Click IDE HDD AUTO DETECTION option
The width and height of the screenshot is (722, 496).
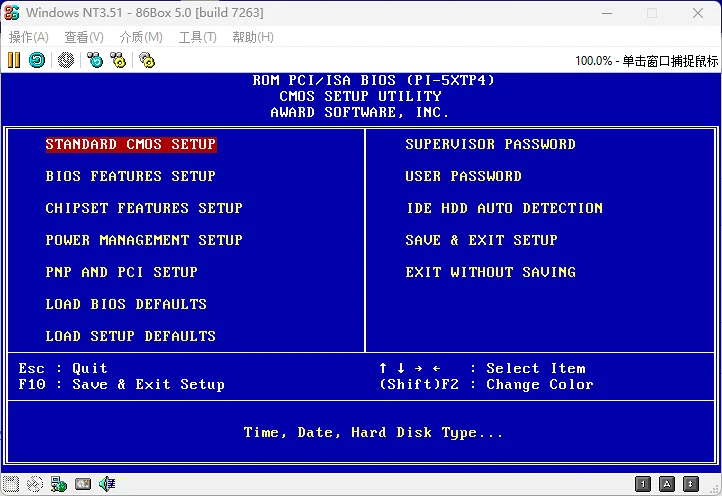pyautogui.click(x=504, y=208)
